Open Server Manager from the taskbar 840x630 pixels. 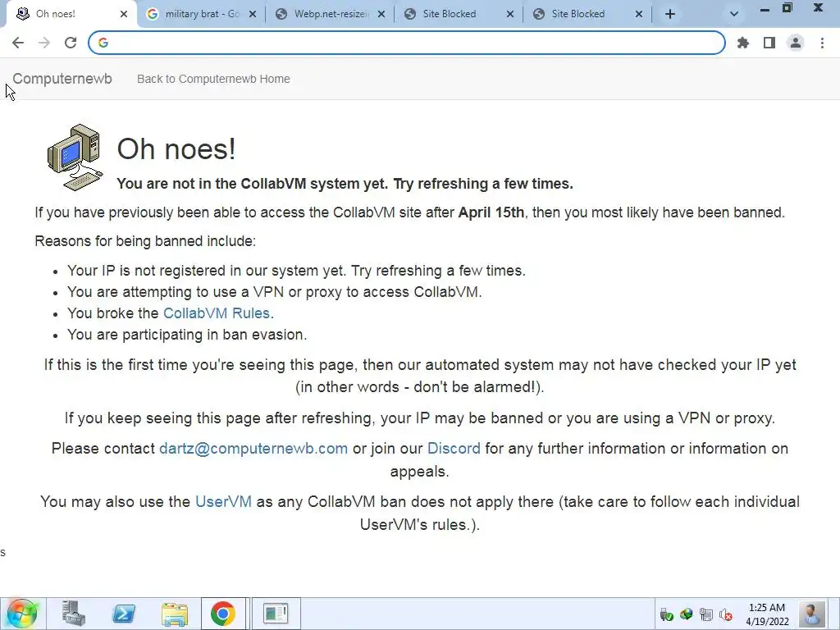click(73, 614)
